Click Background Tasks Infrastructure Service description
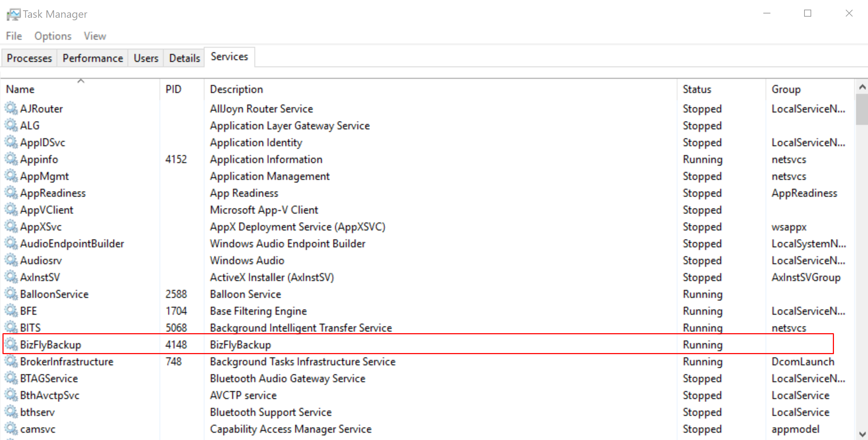The image size is (868, 440). pyautogui.click(x=303, y=362)
